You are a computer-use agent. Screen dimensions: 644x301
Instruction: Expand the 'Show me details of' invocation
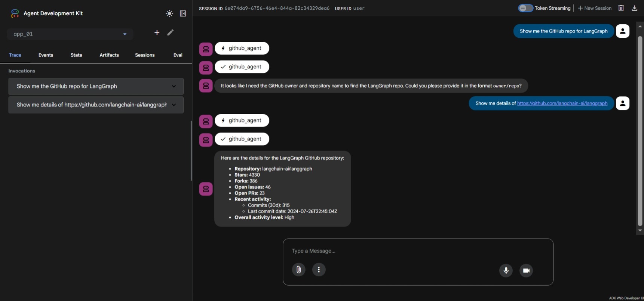point(96,105)
